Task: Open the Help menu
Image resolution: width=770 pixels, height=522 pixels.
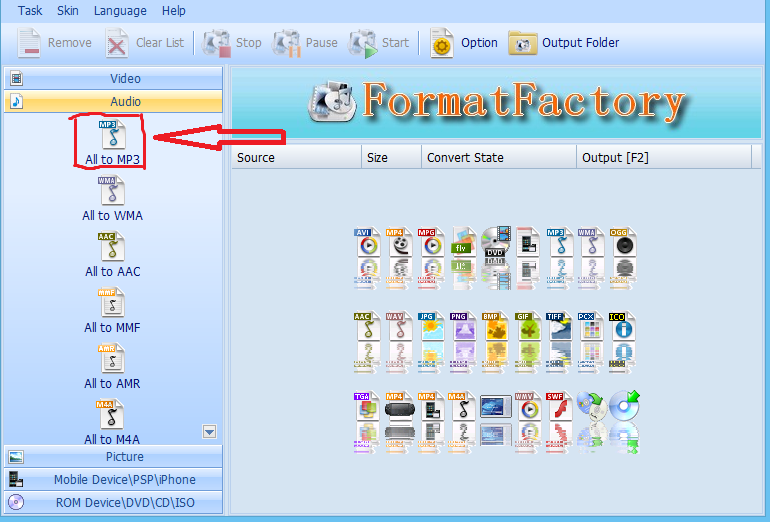Action: 173,10
